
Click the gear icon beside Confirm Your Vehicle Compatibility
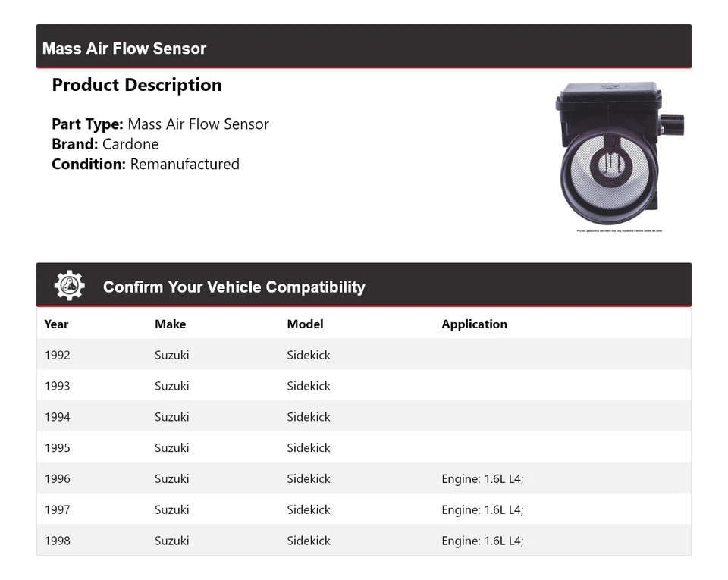pyautogui.click(x=69, y=286)
